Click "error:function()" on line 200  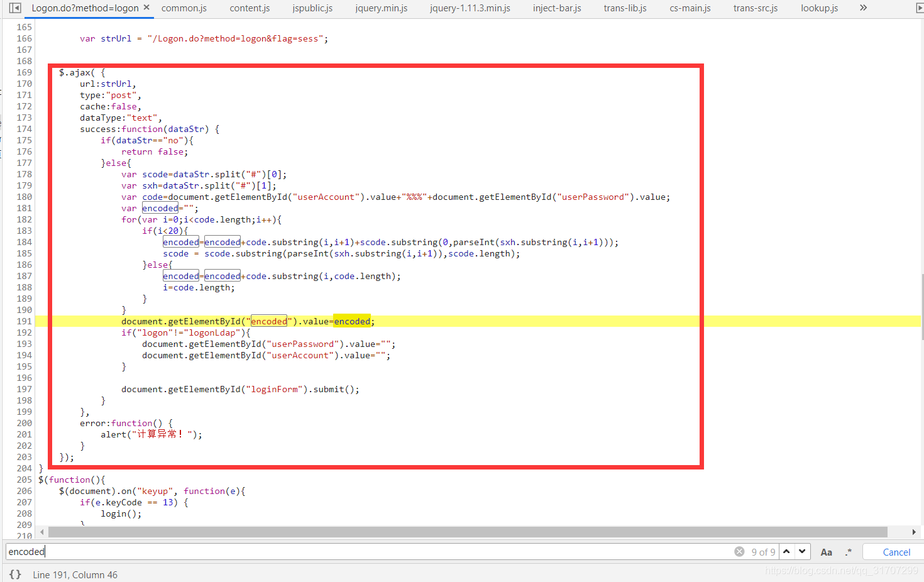[121, 423]
